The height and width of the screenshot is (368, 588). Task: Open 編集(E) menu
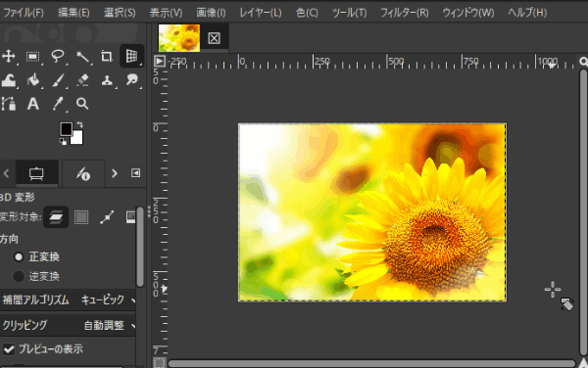coord(73,13)
